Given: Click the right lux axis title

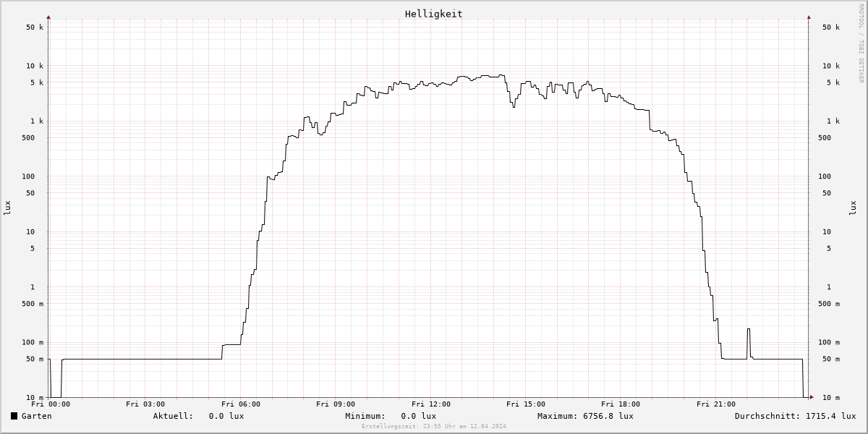Looking at the screenshot, I should 852,208.
